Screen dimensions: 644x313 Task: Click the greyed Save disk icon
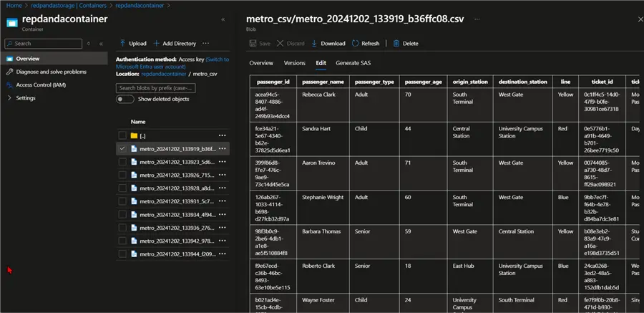tap(253, 43)
